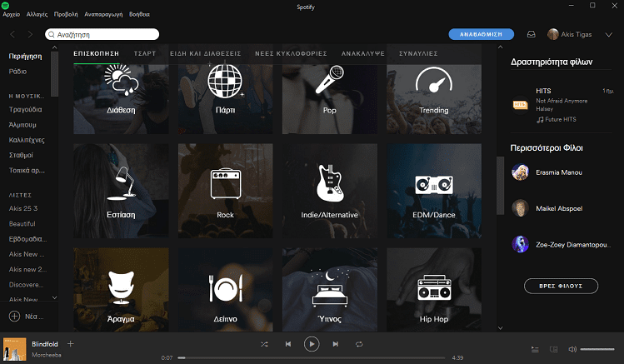Viewport: 624px width, 364px height.
Task: Go back with the left arrow
Action: [12, 35]
